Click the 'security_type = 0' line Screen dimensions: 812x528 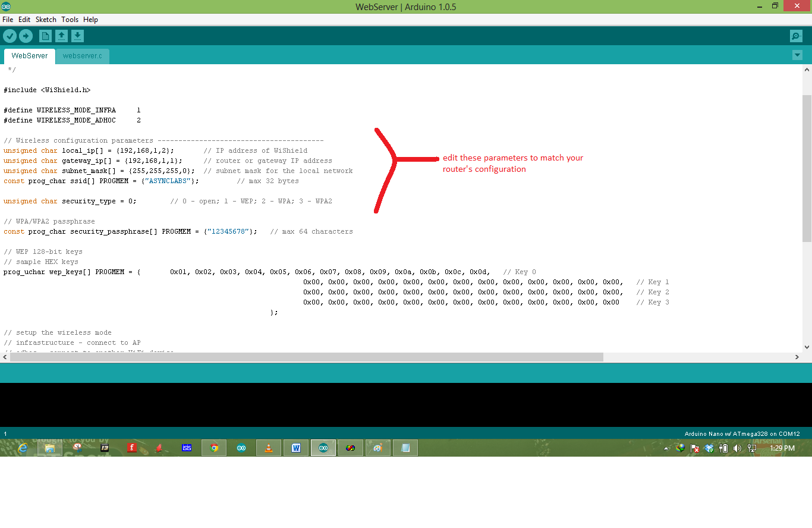point(168,201)
